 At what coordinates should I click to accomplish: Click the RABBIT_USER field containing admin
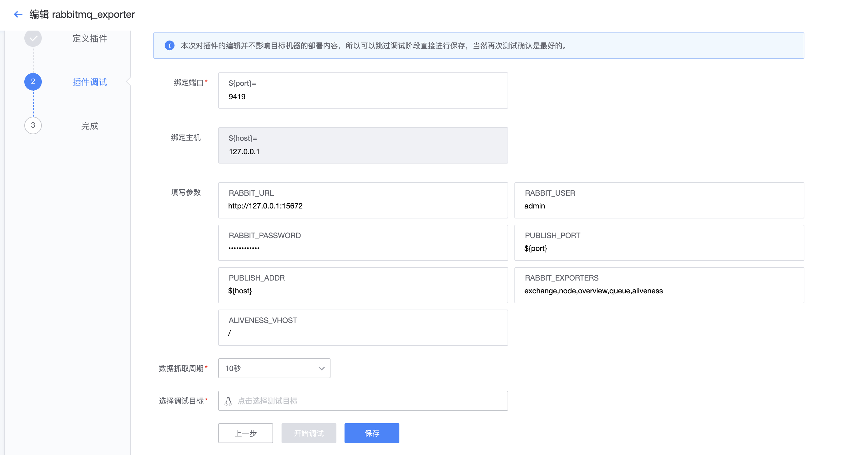coord(659,206)
